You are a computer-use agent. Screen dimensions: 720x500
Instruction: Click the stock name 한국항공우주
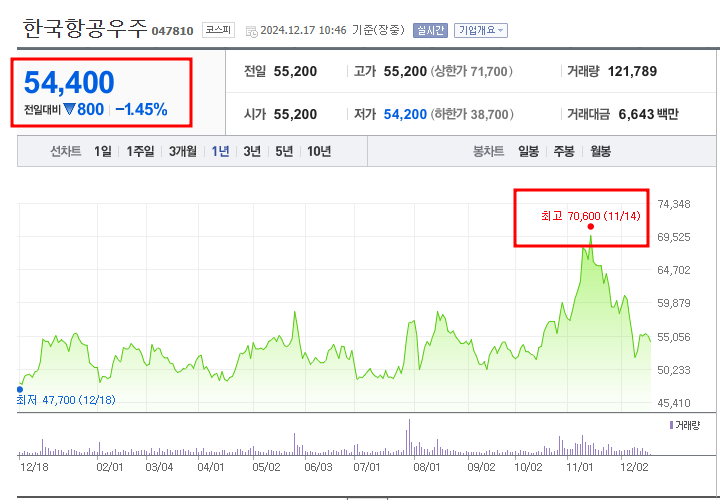(85, 28)
